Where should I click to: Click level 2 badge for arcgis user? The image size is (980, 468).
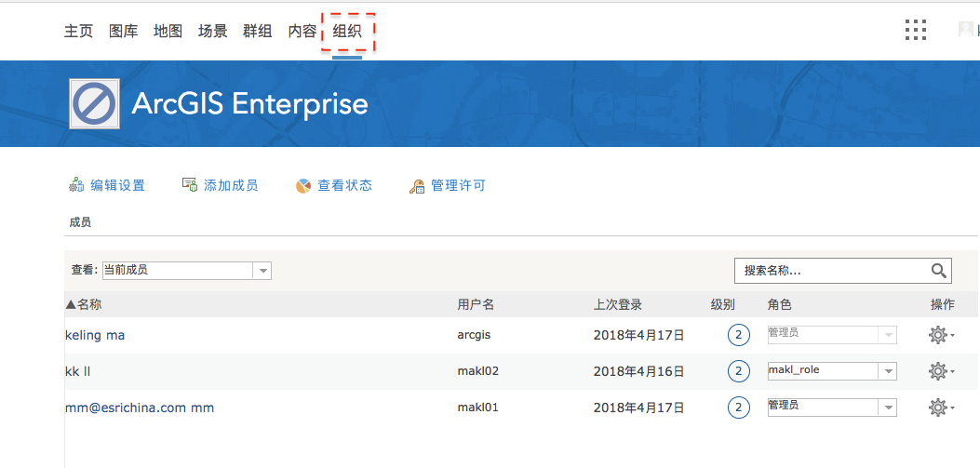pos(738,335)
